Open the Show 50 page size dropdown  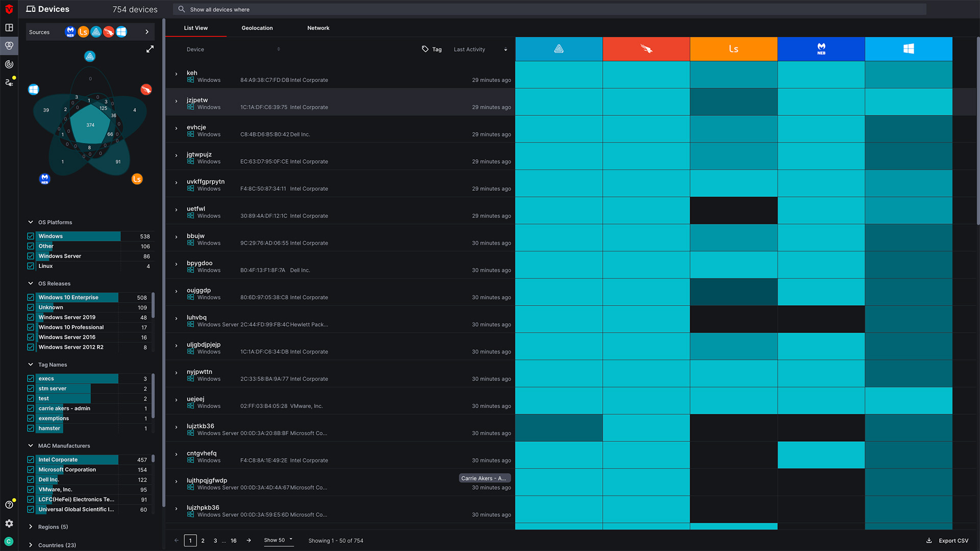click(x=278, y=540)
